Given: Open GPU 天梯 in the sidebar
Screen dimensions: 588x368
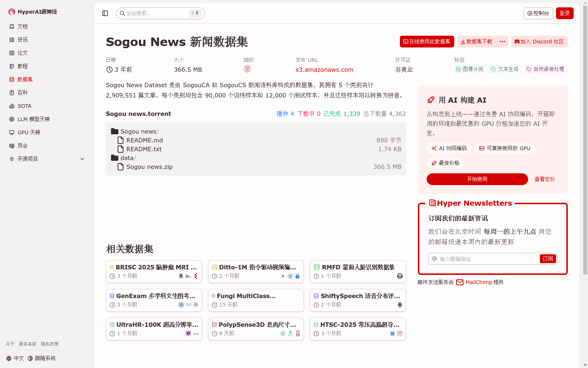Looking at the screenshot, I should pyautogui.click(x=47, y=132).
